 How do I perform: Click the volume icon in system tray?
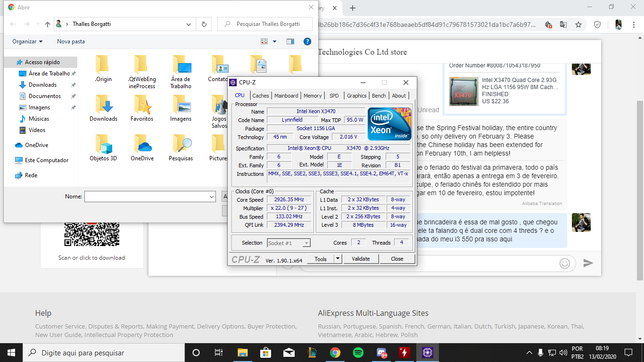click(562, 353)
